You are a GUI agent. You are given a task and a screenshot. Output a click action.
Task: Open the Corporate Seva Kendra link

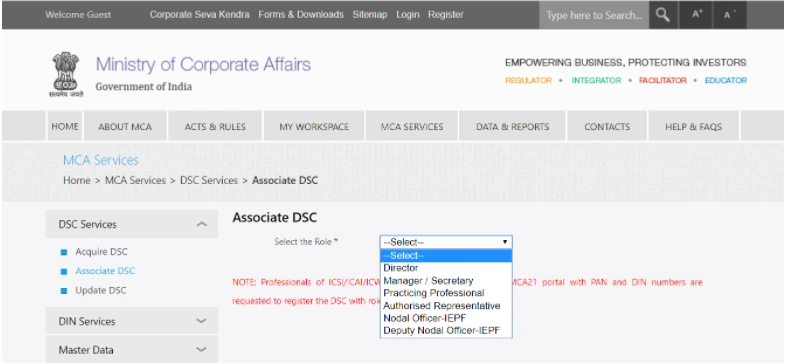point(199,15)
